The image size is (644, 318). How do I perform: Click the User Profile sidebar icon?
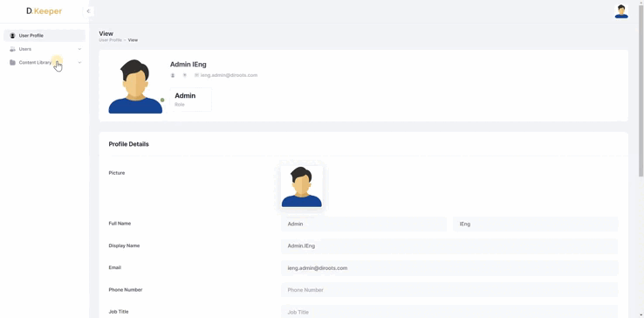click(12, 36)
